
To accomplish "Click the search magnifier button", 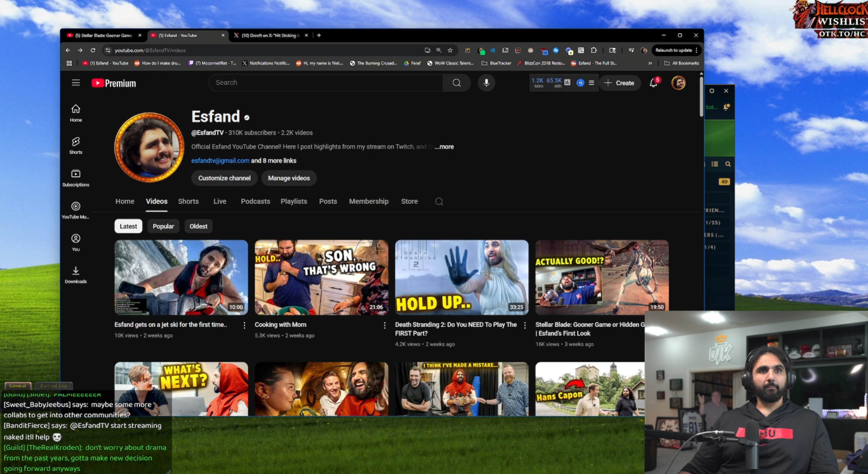I will tap(456, 83).
